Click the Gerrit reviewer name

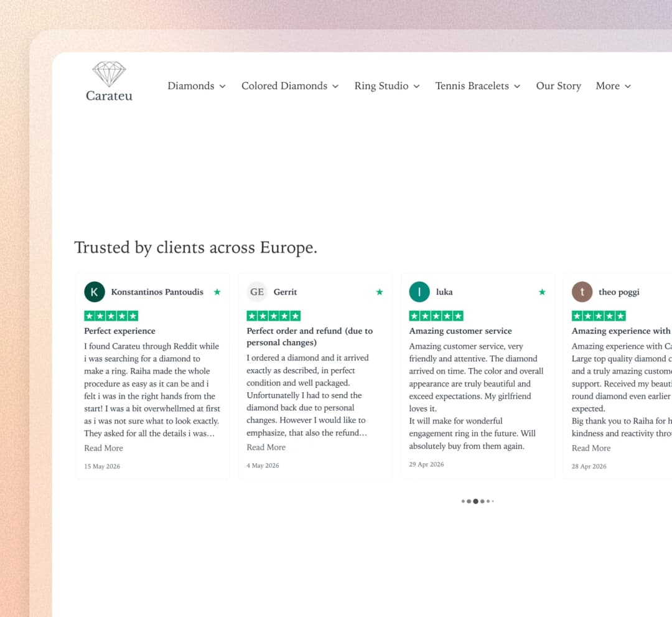click(285, 292)
